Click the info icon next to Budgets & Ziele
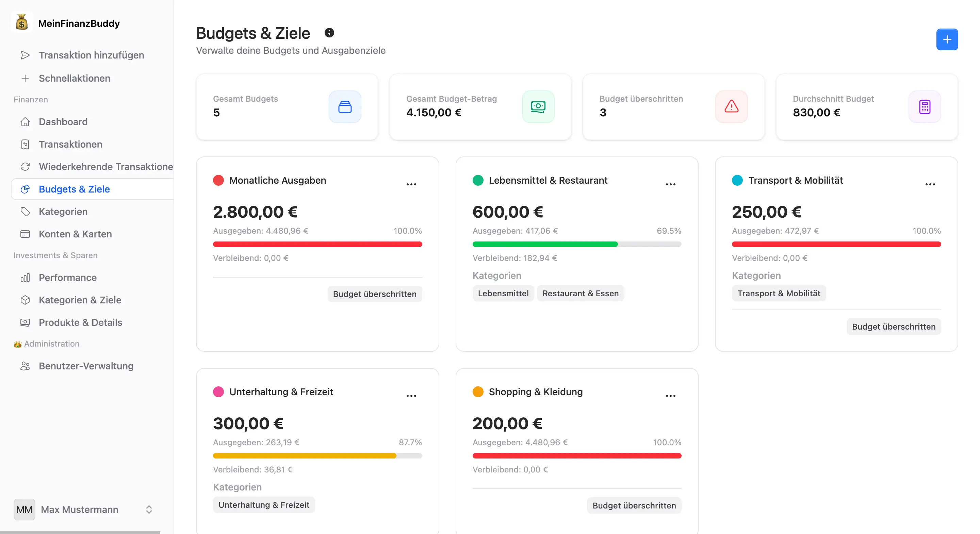The height and width of the screenshot is (534, 980). 329,33
